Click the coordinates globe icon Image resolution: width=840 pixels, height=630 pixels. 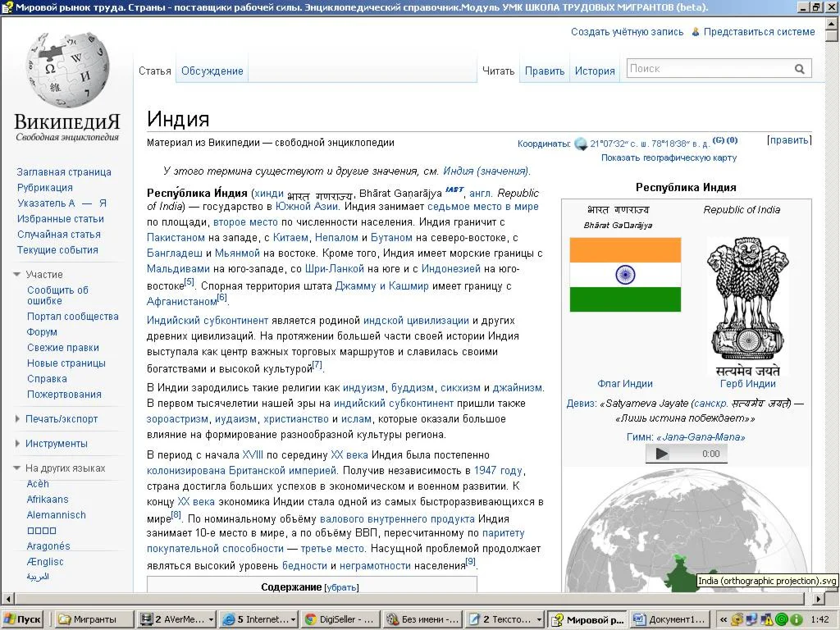pos(581,144)
